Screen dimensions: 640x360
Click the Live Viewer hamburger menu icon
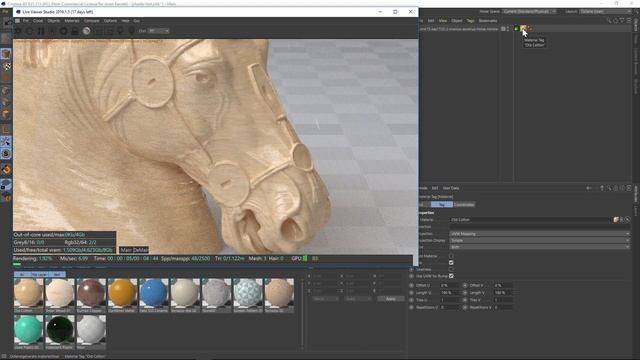click(x=17, y=20)
